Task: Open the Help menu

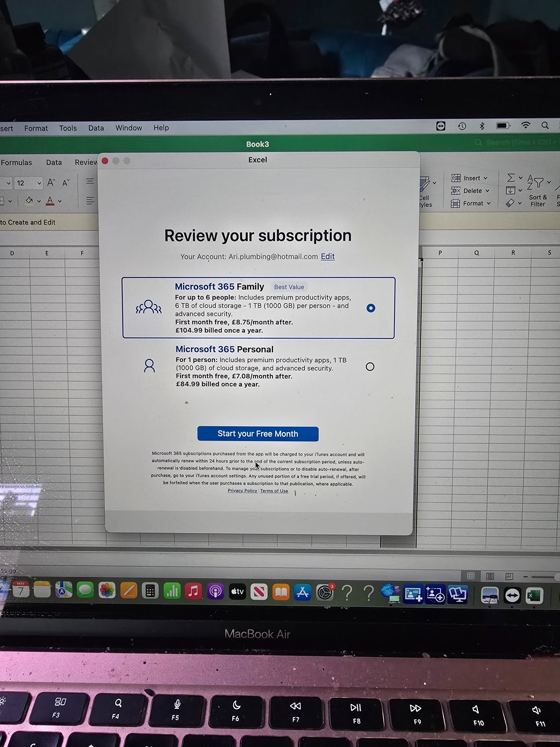Action: pos(161,128)
